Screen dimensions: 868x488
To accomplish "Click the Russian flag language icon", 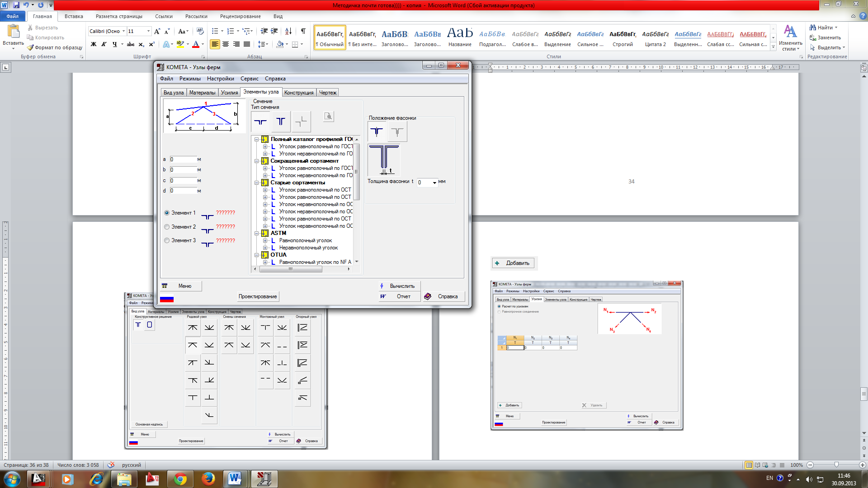I will click(167, 299).
